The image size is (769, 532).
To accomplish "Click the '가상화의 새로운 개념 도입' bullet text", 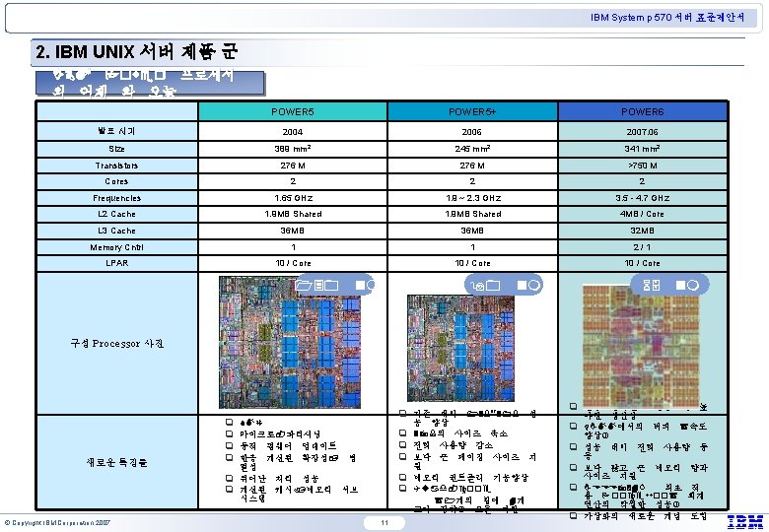I will coord(646,516).
